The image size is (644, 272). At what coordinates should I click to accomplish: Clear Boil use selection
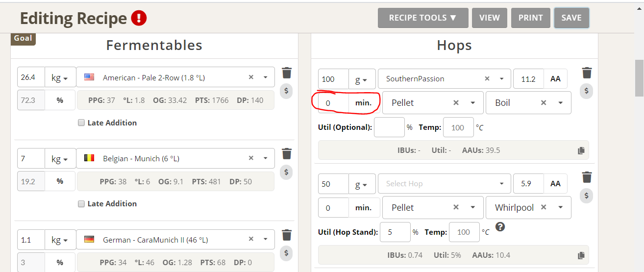(x=544, y=103)
